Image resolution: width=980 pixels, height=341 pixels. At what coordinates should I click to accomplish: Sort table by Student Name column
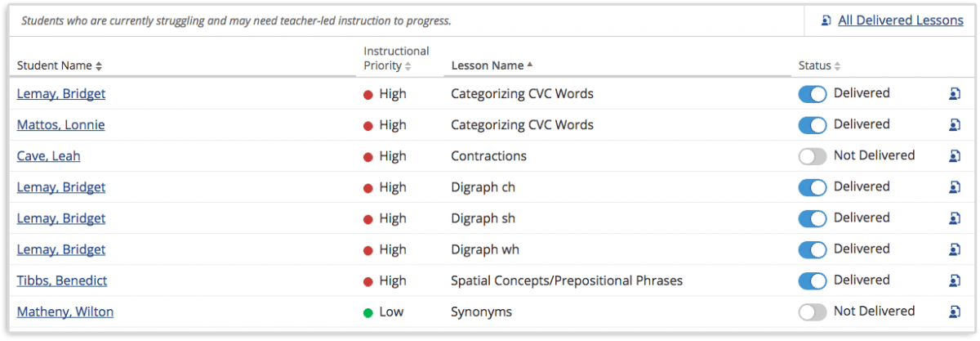[x=60, y=65]
